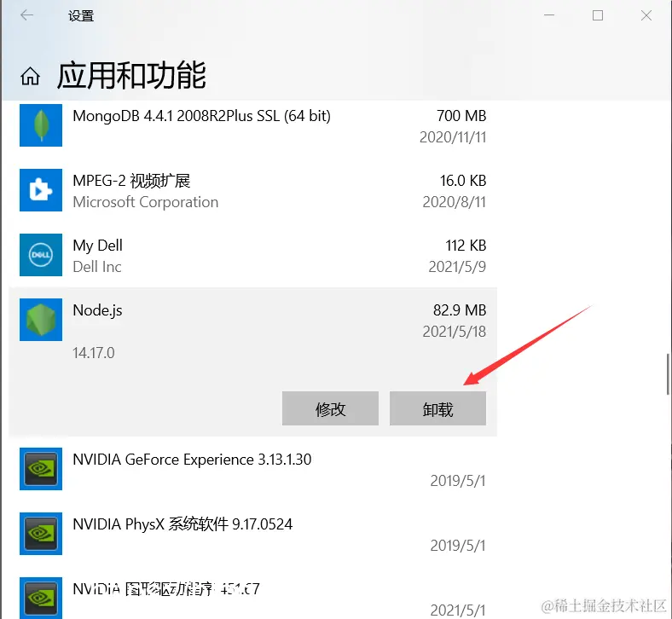
Task: Click the 112 KB size value
Action: click(466, 246)
